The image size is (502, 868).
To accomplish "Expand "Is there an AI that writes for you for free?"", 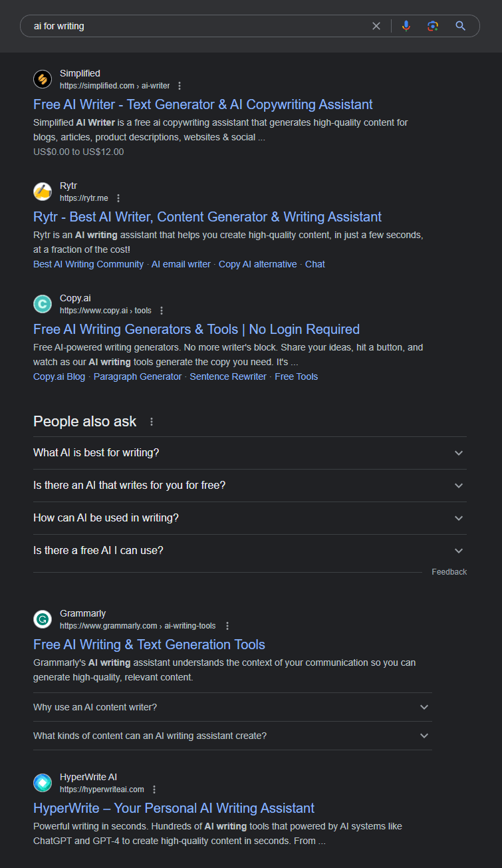I will [x=249, y=486].
